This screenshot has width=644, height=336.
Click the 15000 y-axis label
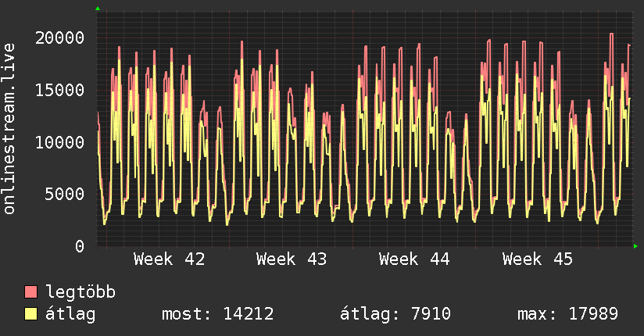[59, 91]
